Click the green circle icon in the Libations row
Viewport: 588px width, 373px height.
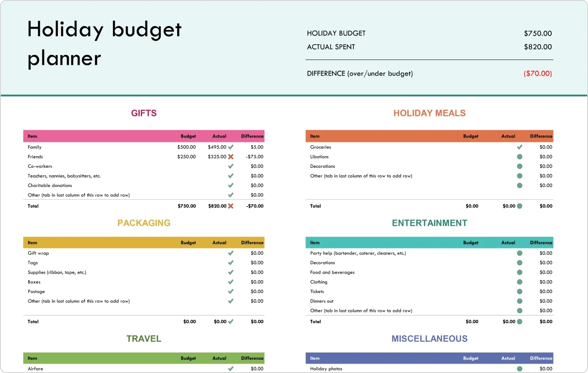pos(520,157)
